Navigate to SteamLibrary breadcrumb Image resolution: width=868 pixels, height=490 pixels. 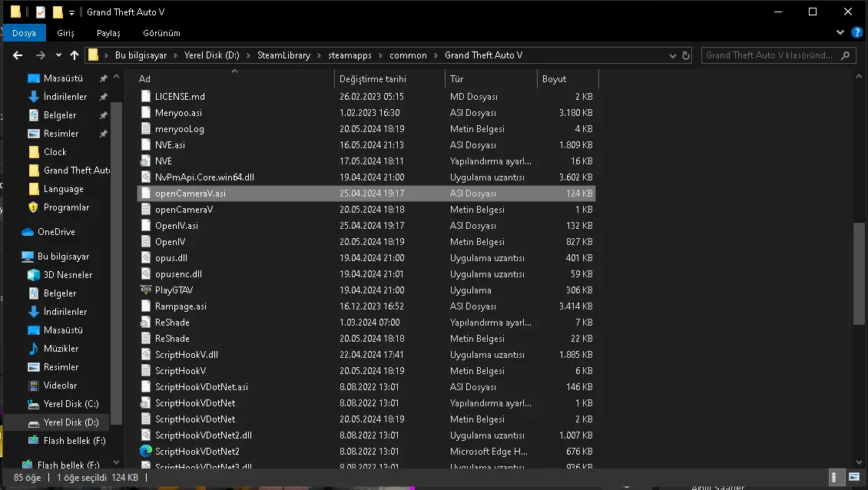[284, 55]
